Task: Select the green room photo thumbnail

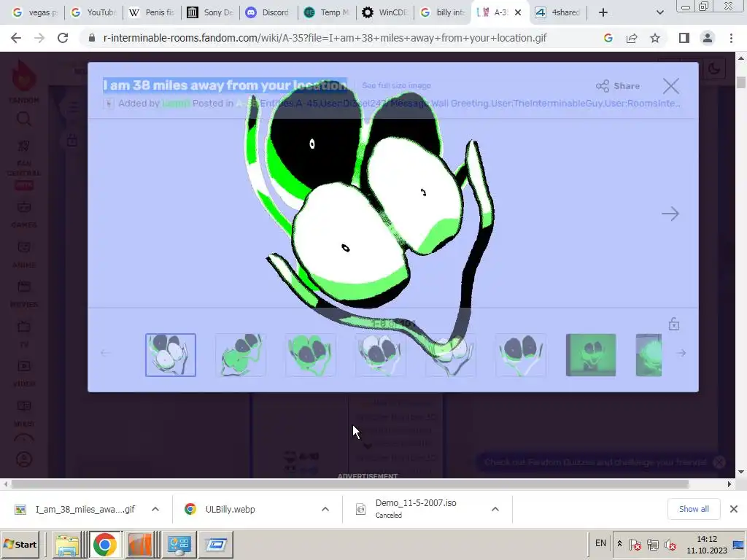Action: [591, 355]
